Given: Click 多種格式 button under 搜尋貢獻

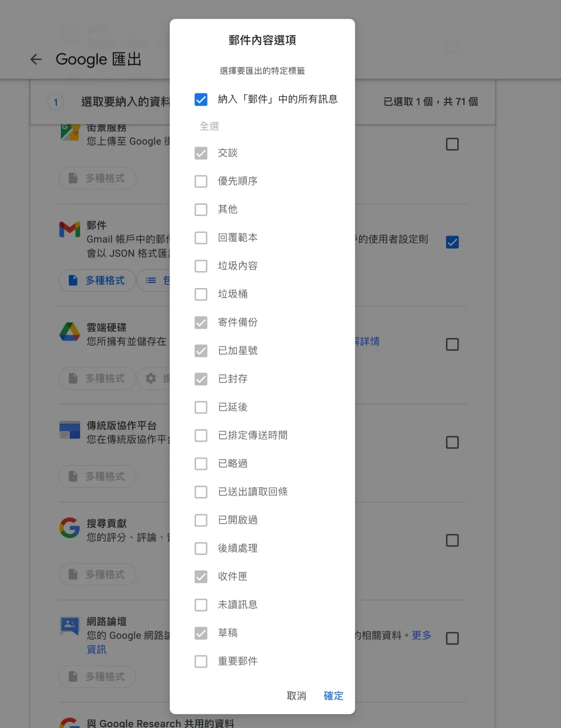Looking at the screenshot, I should [x=97, y=574].
